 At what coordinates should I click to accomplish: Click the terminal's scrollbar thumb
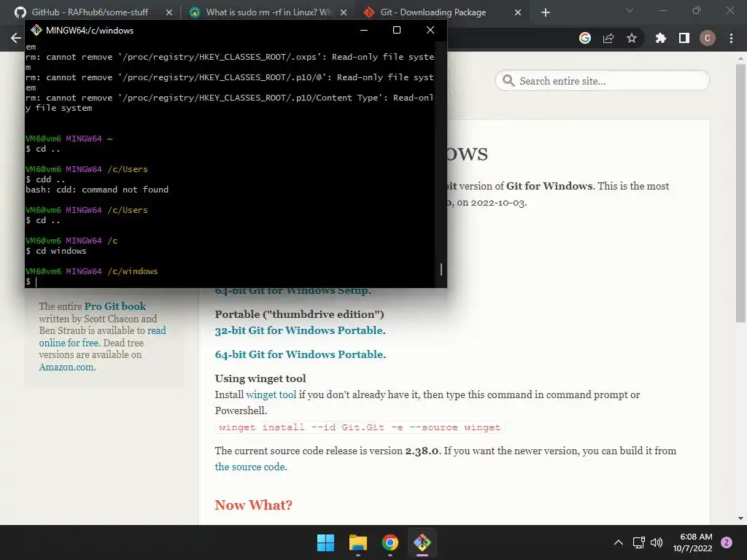(x=441, y=270)
